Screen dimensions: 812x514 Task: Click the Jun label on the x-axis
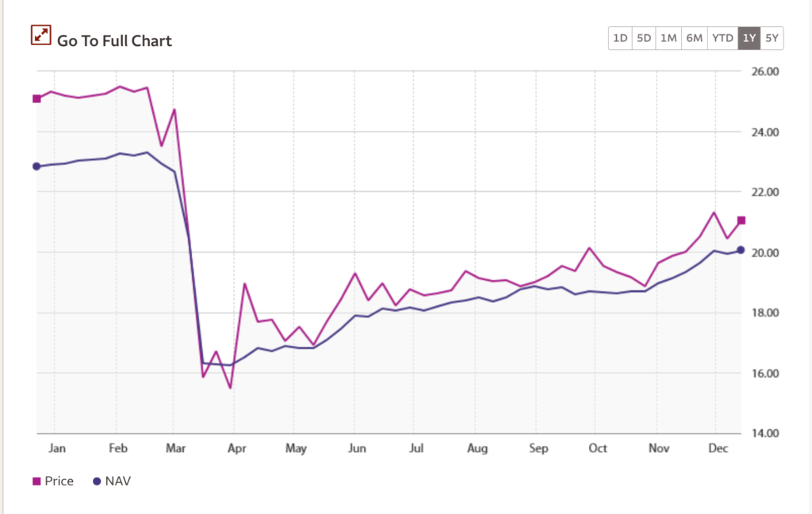[357, 448]
